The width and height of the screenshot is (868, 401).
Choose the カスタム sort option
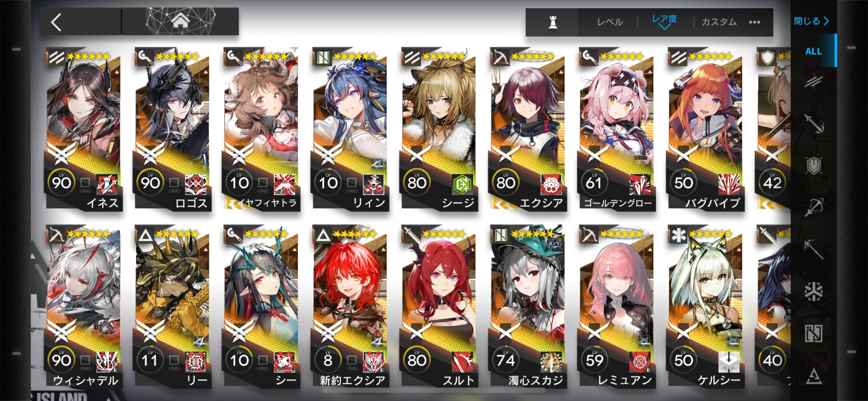point(719,22)
